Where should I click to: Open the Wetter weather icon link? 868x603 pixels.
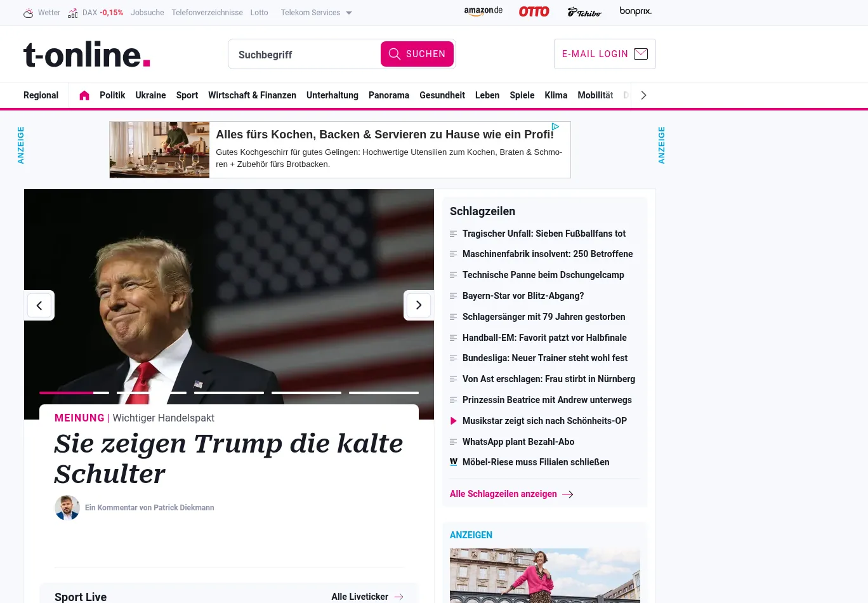[29, 13]
